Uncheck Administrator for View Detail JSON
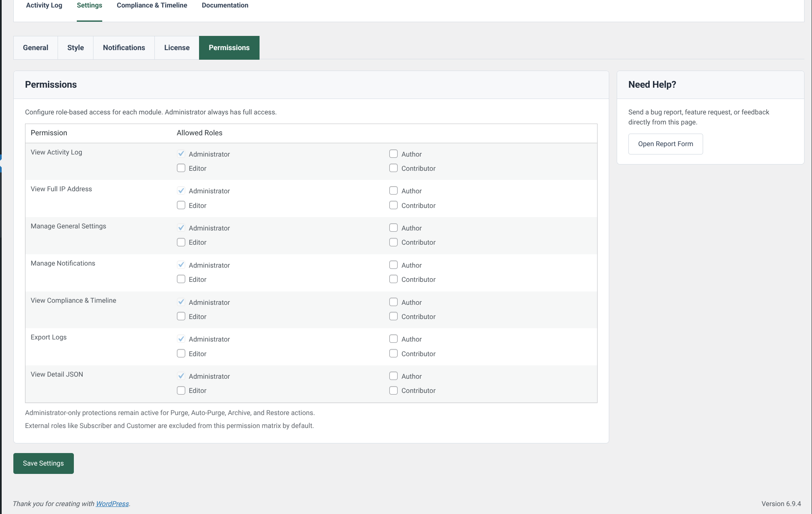812x514 pixels. tap(181, 376)
